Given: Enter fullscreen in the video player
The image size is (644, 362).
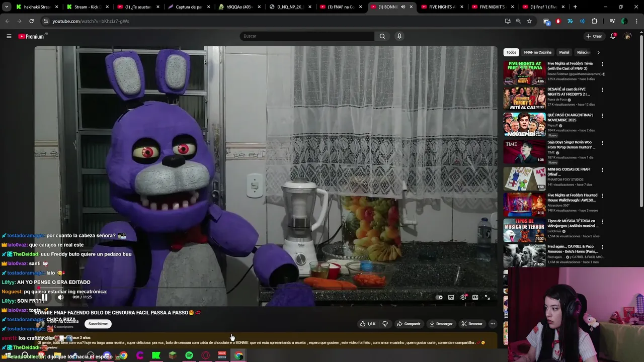Looking at the screenshot, I should [x=487, y=297].
